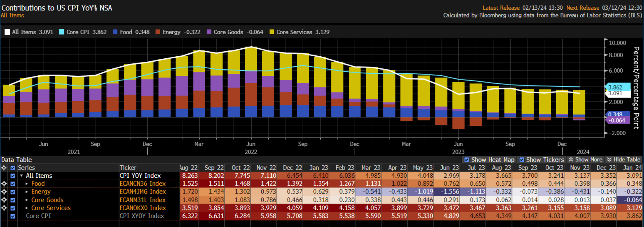The image size is (644, 227).
Task: Click the Core Services yellow legend swatch
Action: coord(272,32)
